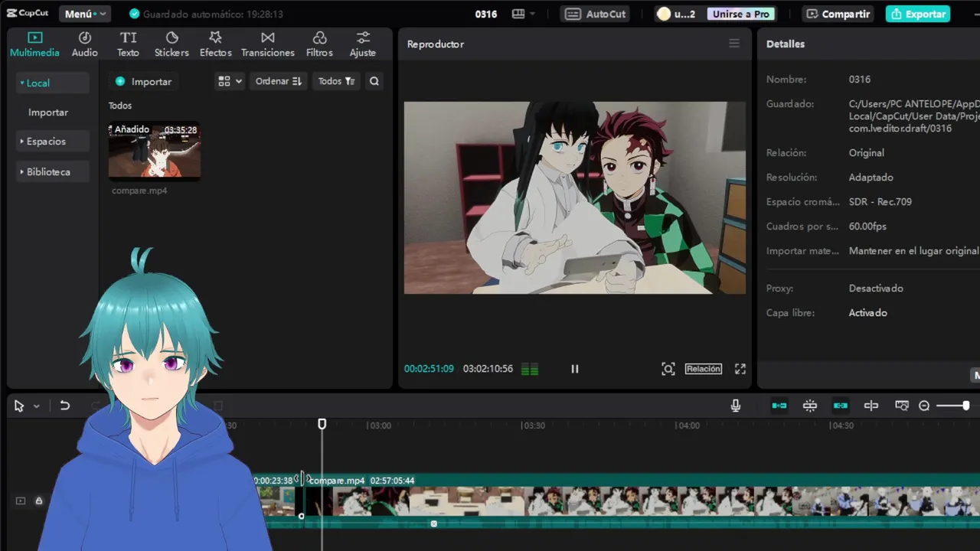Open the user account avatar u...2
The width and height of the screenshot is (980, 551).
point(676,14)
